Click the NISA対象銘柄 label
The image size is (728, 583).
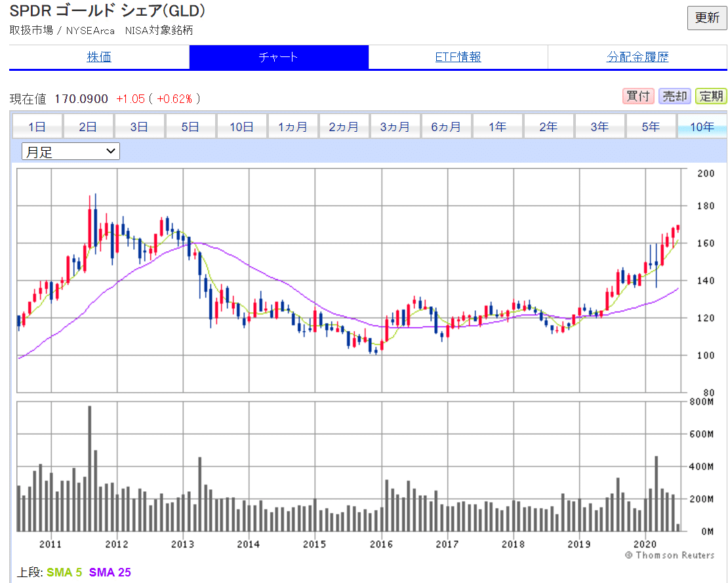(x=159, y=31)
